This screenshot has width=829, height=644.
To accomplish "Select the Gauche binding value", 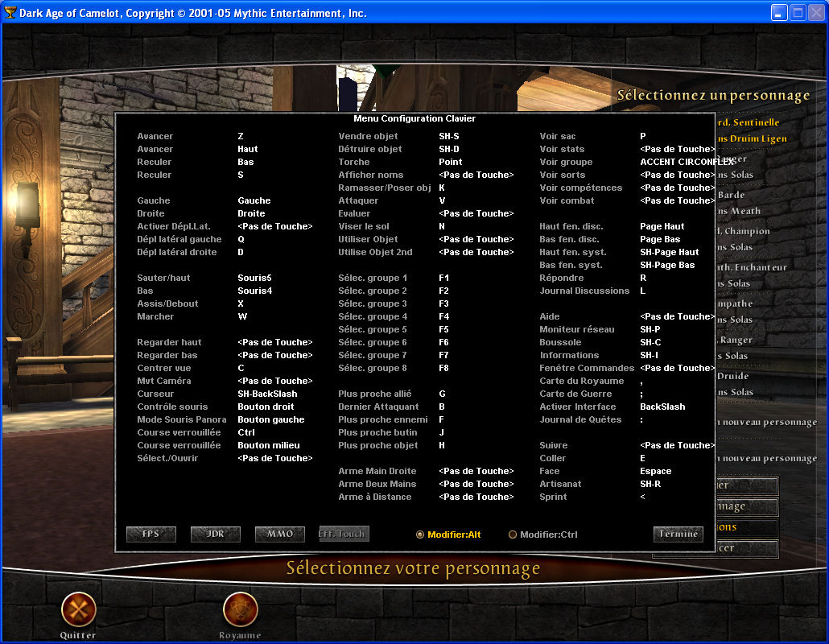I will [254, 201].
